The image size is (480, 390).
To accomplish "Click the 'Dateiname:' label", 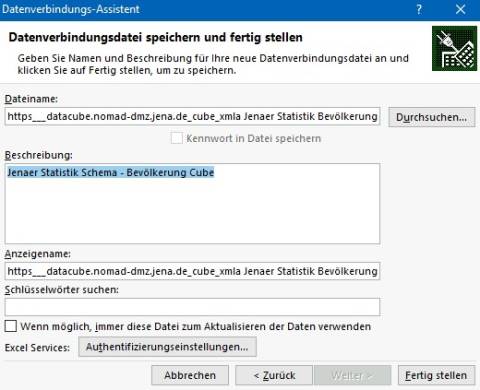I will tap(31, 99).
